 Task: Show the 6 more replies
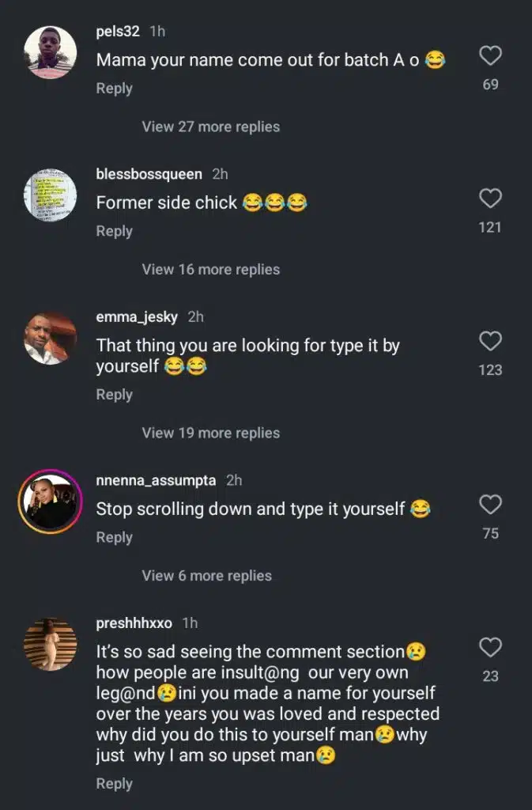click(206, 576)
